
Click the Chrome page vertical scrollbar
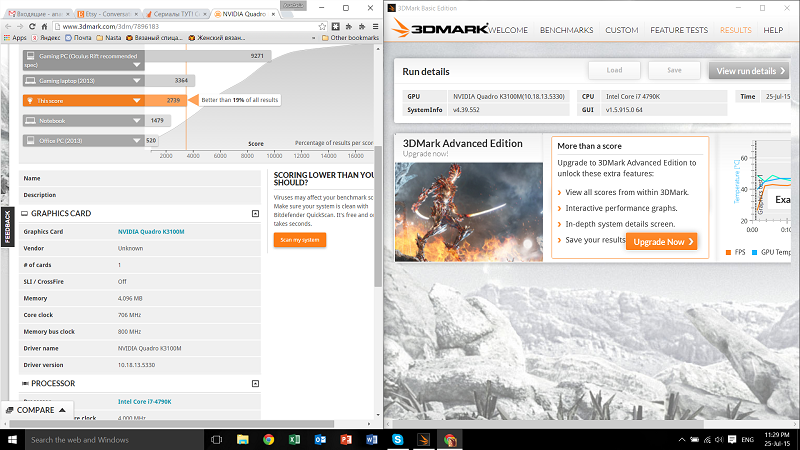pos(378,215)
